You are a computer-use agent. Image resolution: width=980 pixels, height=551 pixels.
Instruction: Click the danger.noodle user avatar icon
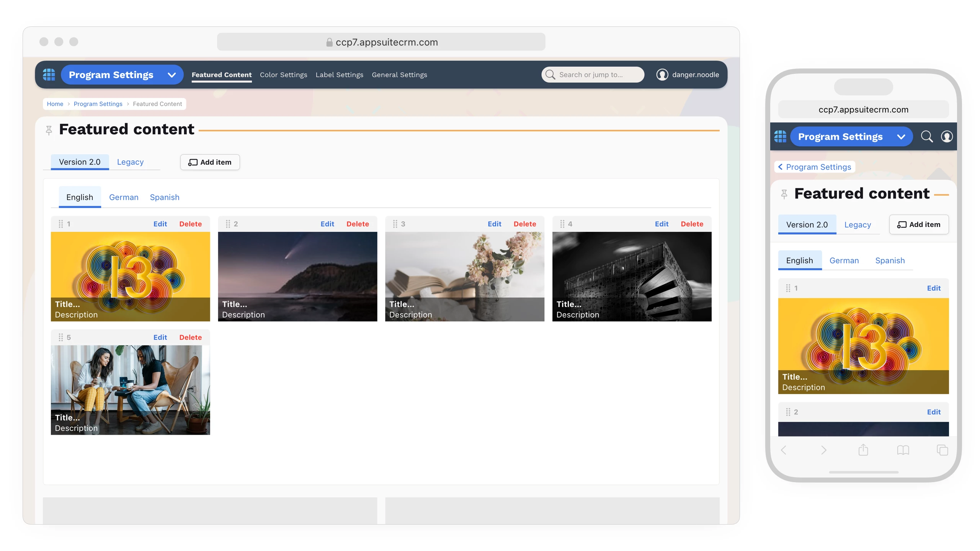point(662,75)
